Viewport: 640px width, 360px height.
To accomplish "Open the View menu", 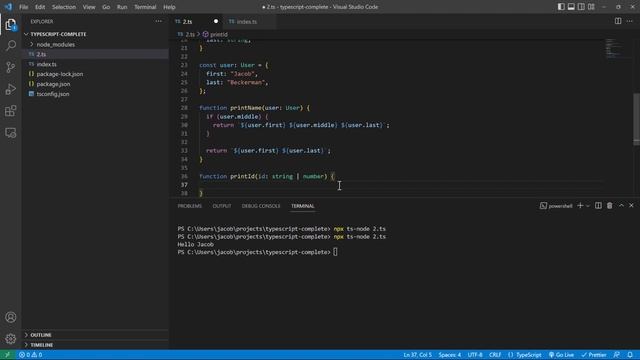I will point(89,7).
